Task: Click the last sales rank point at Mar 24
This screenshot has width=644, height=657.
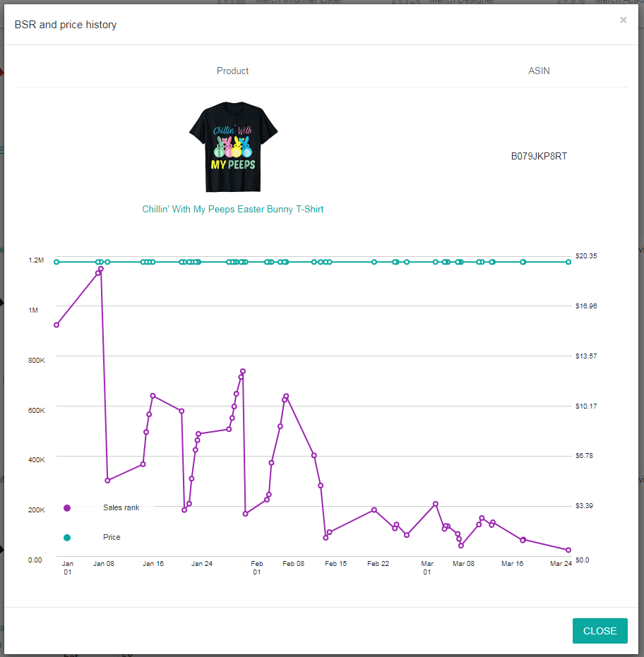Action: pyautogui.click(x=568, y=550)
